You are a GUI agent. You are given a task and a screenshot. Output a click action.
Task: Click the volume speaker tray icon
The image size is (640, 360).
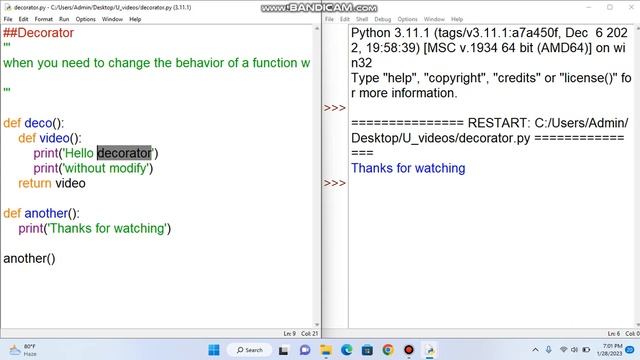tap(574, 350)
